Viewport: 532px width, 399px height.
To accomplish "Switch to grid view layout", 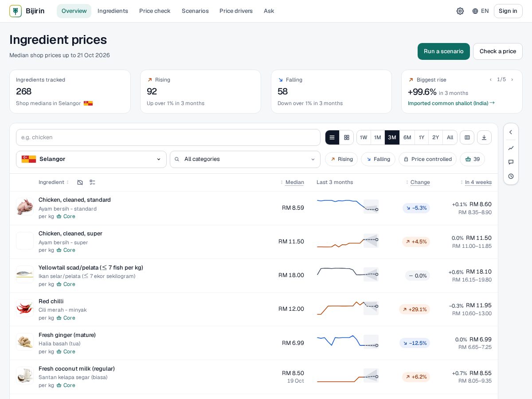I will coord(347,137).
